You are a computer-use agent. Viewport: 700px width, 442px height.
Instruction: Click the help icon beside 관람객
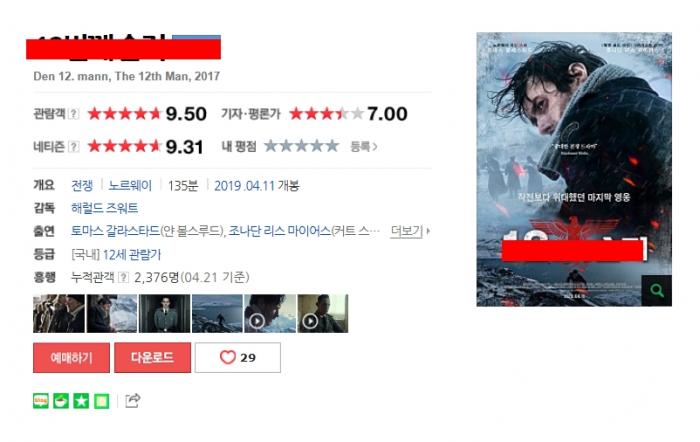[74, 114]
